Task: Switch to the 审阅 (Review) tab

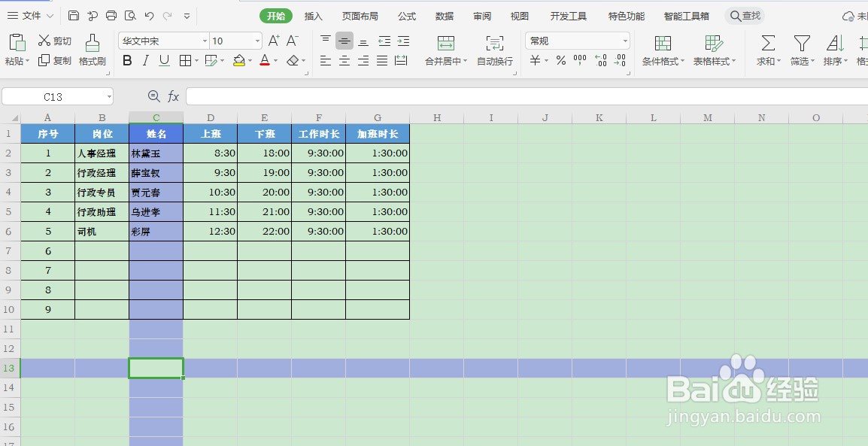Action: (x=482, y=16)
